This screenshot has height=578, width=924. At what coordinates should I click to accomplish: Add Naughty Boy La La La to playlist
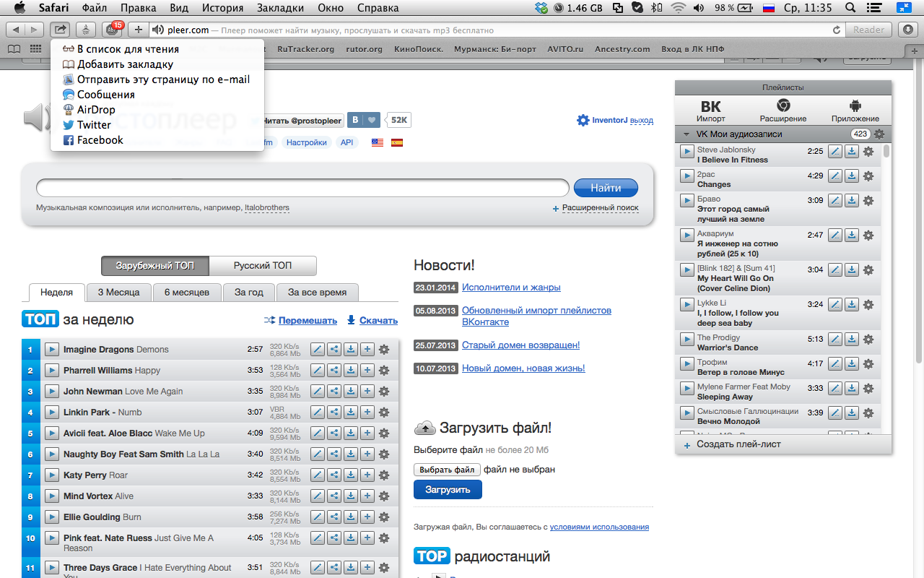pyautogui.click(x=367, y=454)
